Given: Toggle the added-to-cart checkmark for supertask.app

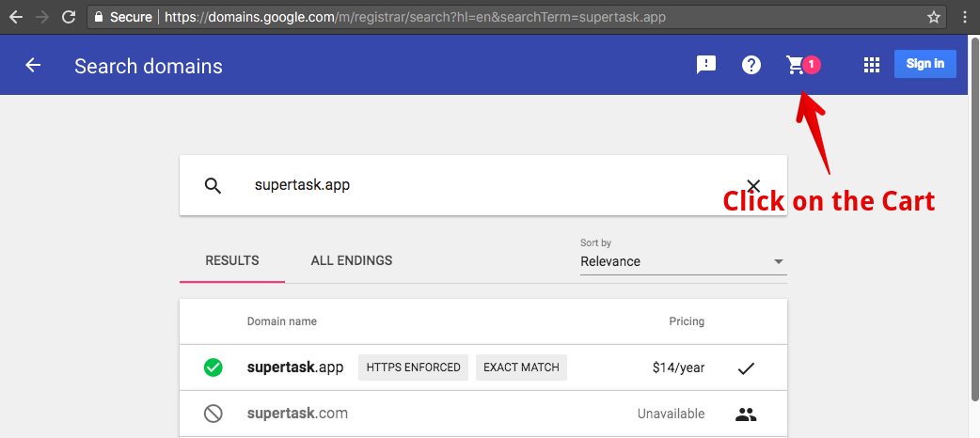Looking at the screenshot, I should pos(746,368).
